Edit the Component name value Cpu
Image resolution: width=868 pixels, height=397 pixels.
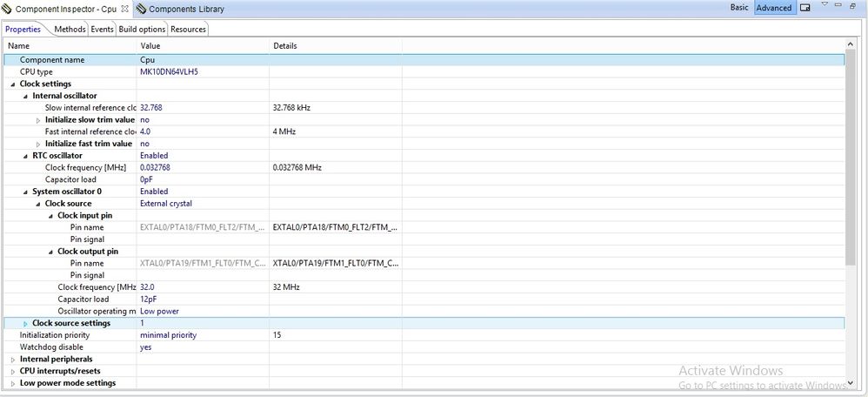203,60
